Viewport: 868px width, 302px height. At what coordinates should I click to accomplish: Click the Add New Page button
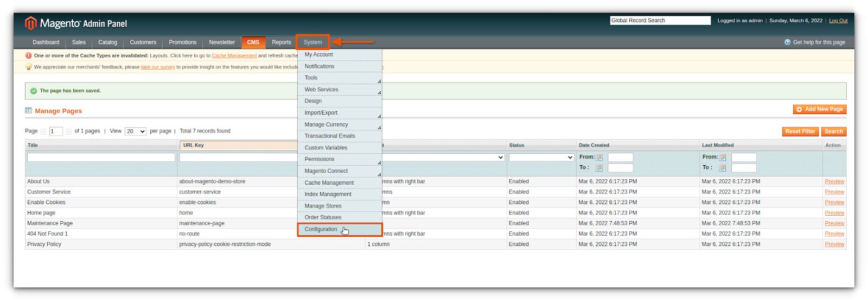click(819, 109)
